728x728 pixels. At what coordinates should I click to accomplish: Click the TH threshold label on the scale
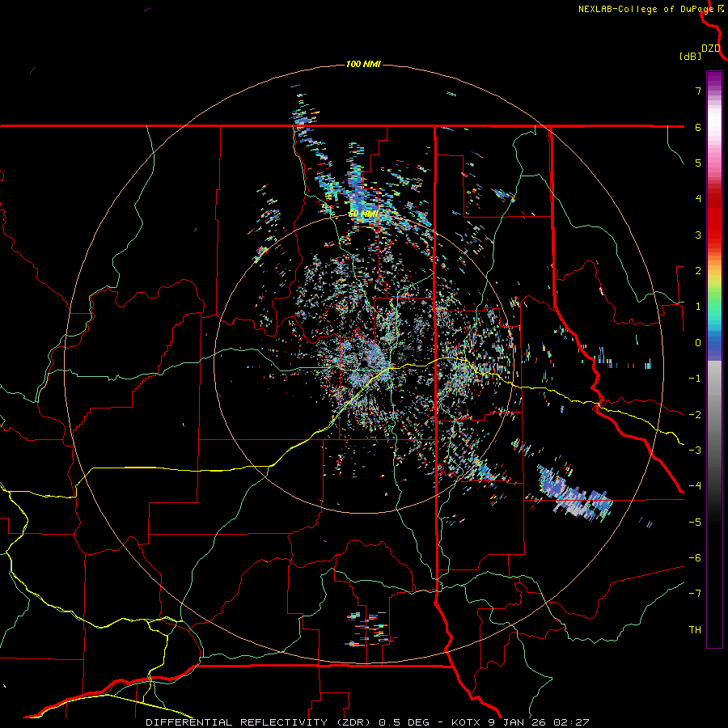click(695, 630)
